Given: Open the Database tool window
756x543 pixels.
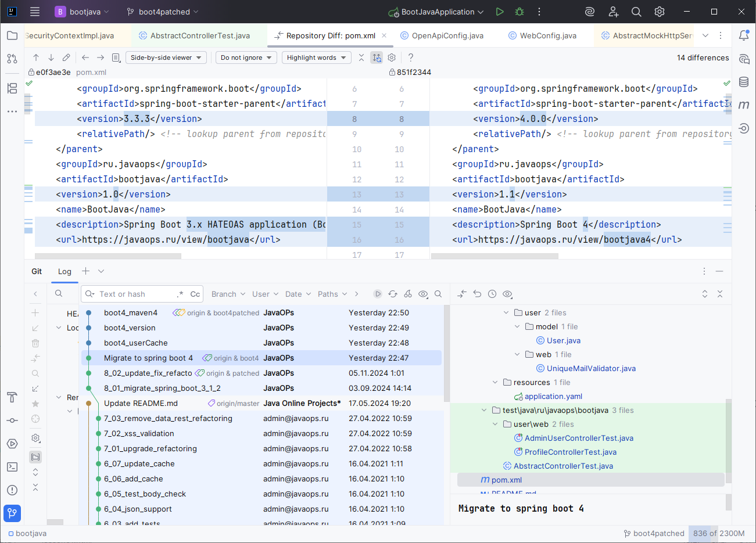Looking at the screenshot, I should click(744, 82).
